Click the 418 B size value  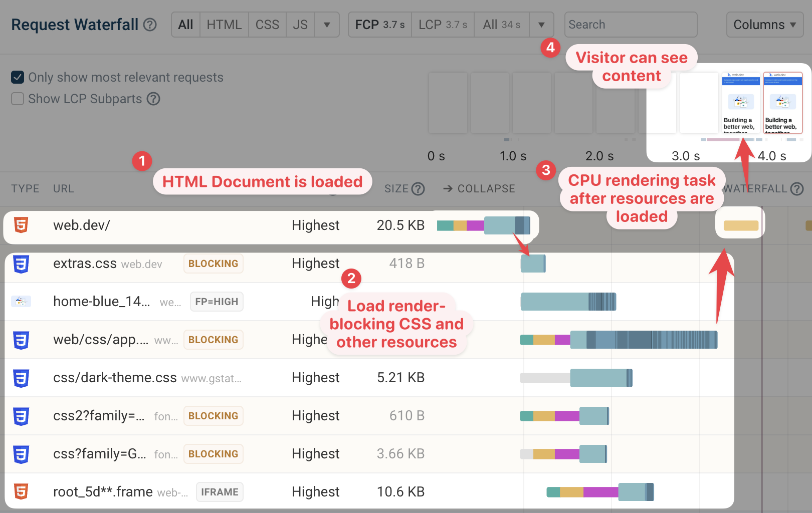click(407, 264)
